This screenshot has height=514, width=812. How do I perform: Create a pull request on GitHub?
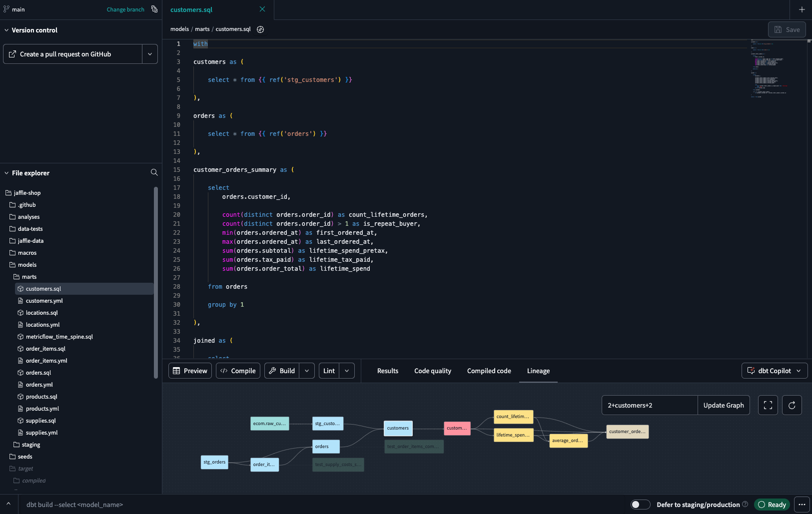[71, 54]
